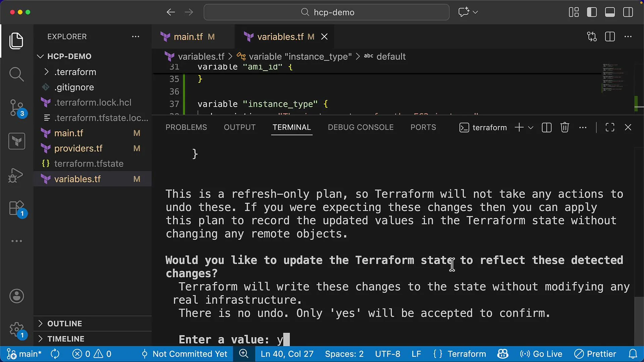Expand the .terraform folder

[93, 72]
